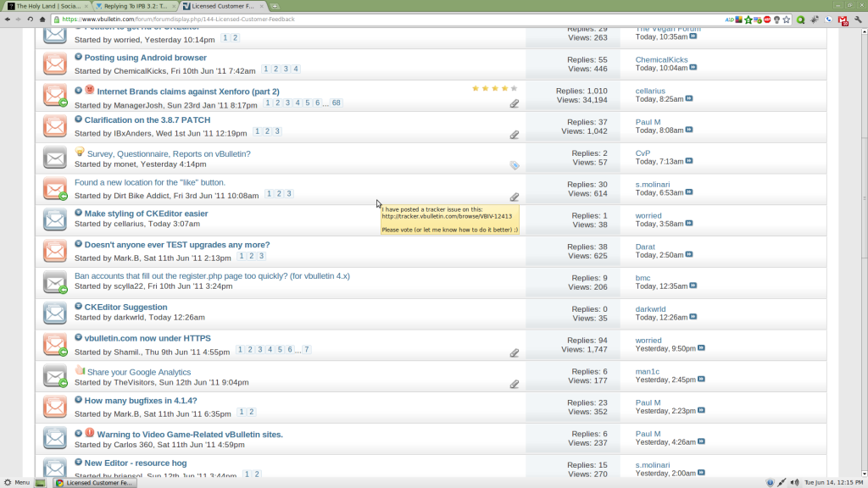
Task: Open the AdBlock ABP stop-sign extension icon
Action: click(767, 20)
